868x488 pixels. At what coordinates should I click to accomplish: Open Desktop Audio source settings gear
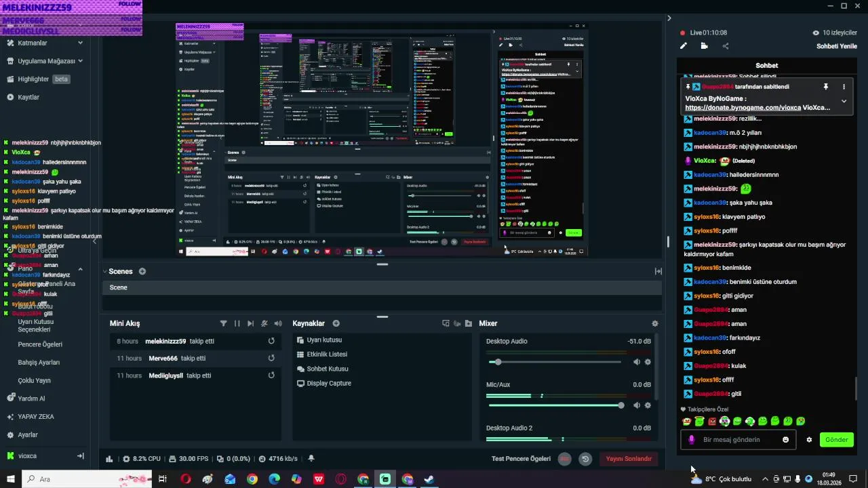pyautogui.click(x=648, y=362)
